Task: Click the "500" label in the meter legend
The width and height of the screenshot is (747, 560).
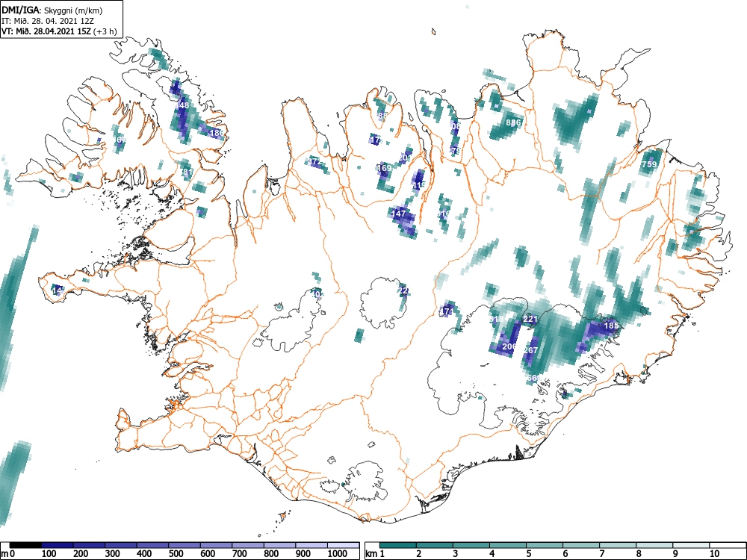Action: 176,553
